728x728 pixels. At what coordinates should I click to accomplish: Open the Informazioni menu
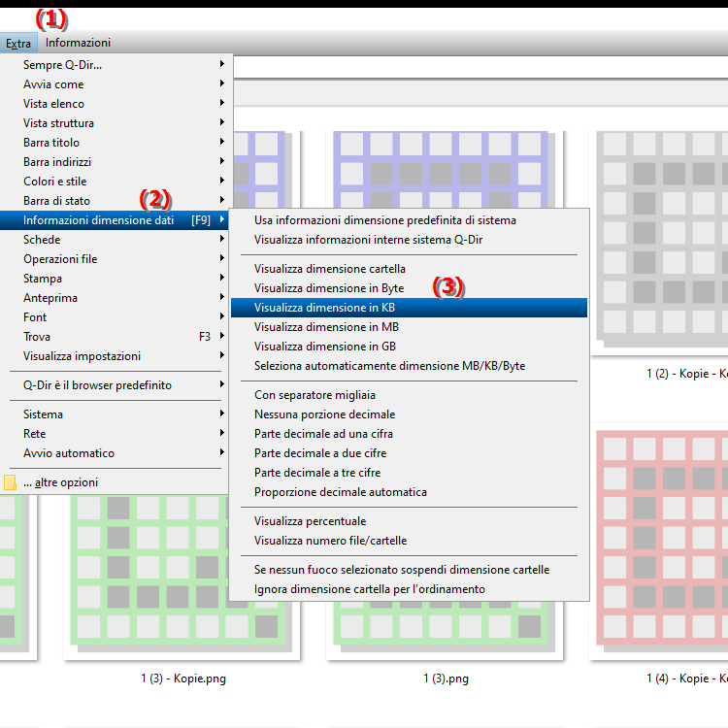78,43
